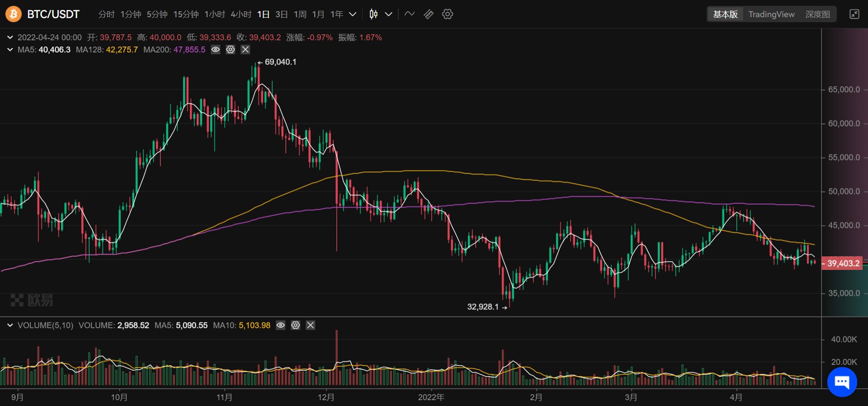This screenshot has width=868, height=406.
Task: Remove the MA indicator with X
Action: point(245,49)
